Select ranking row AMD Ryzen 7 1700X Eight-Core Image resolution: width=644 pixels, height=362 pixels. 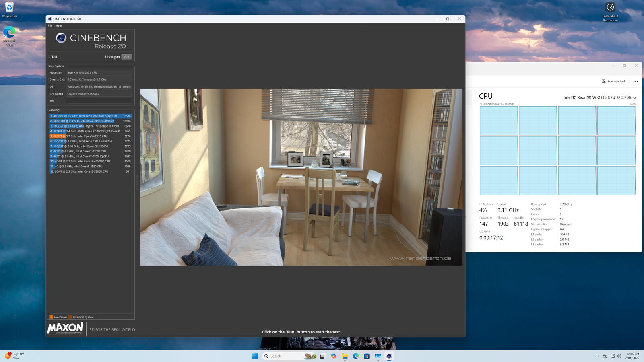click(91, 131)
